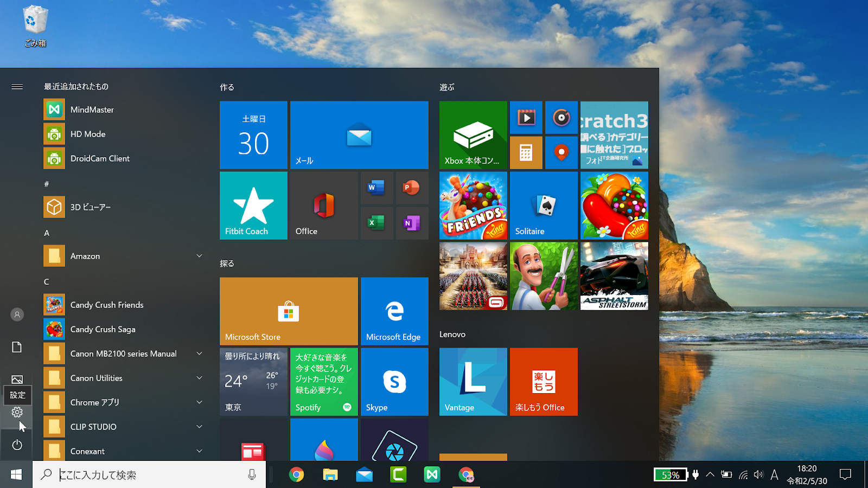Image resolution: width=868 pixels, height=488 pixels.
Task: Focus the ここに入力して検索 search box
Action: point(149,474)
